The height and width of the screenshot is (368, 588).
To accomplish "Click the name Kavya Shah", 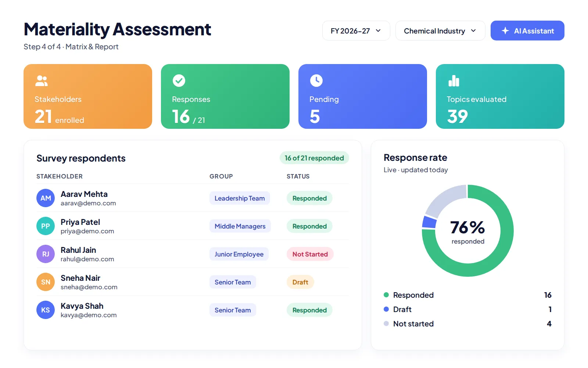I will point(82,306).
